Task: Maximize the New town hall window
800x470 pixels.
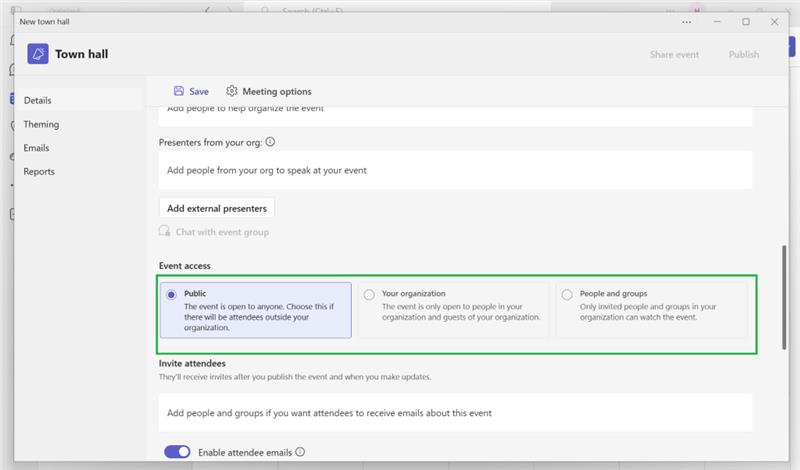Action: (x=746, y=22)
